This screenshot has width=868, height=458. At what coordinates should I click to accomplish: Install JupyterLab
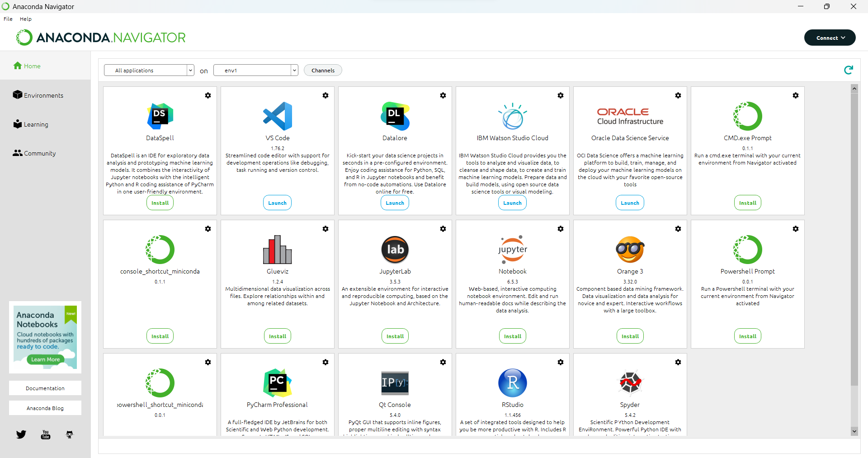395,336
